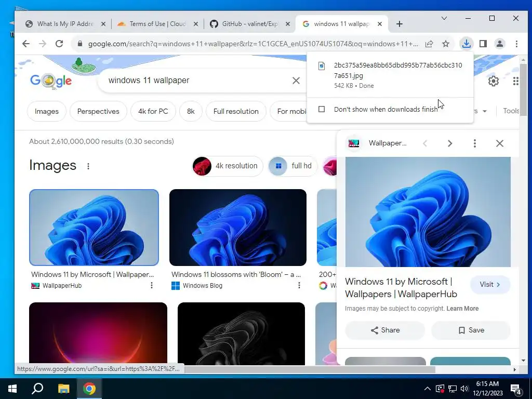This screenshot has height=399, width=532.
Task: Click in the search query input field
Action: click(197, 81)
